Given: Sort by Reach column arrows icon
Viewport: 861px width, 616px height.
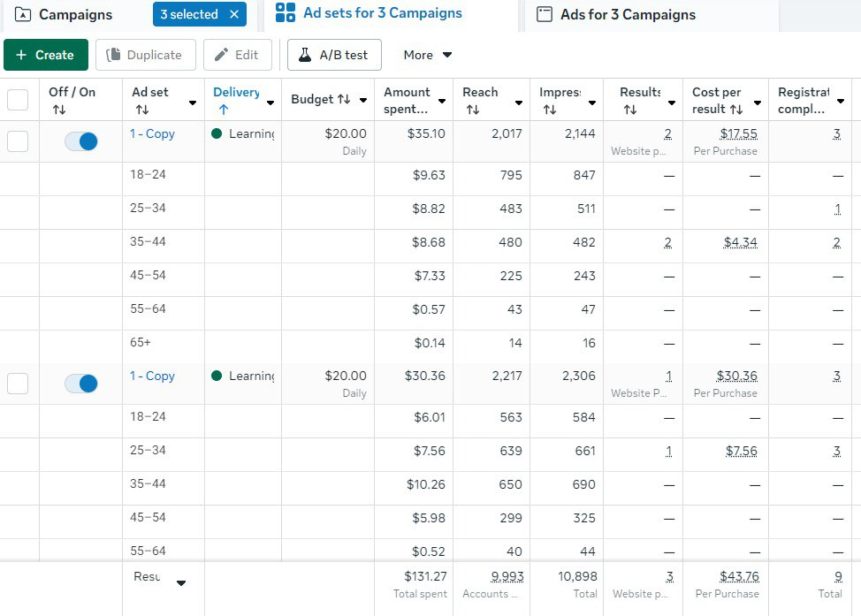Looking at the screenshot, I should tap(473, 110).
